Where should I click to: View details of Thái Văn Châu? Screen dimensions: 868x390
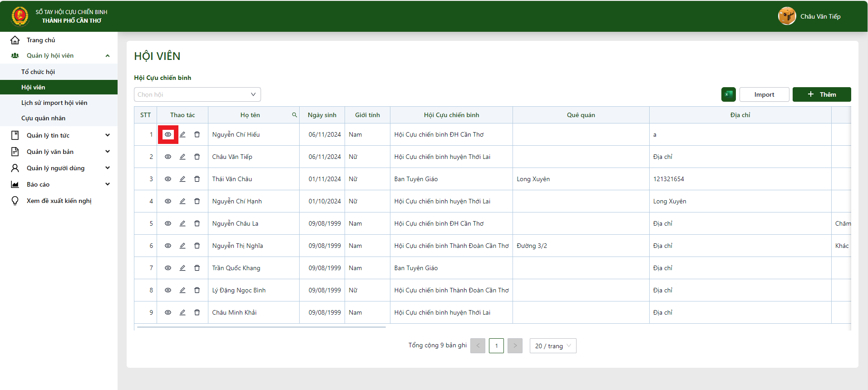point(168,179)
